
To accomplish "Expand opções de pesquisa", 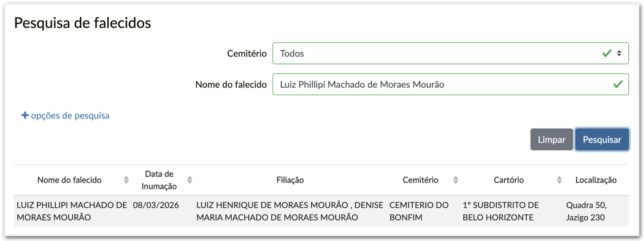I will (70, 115).
